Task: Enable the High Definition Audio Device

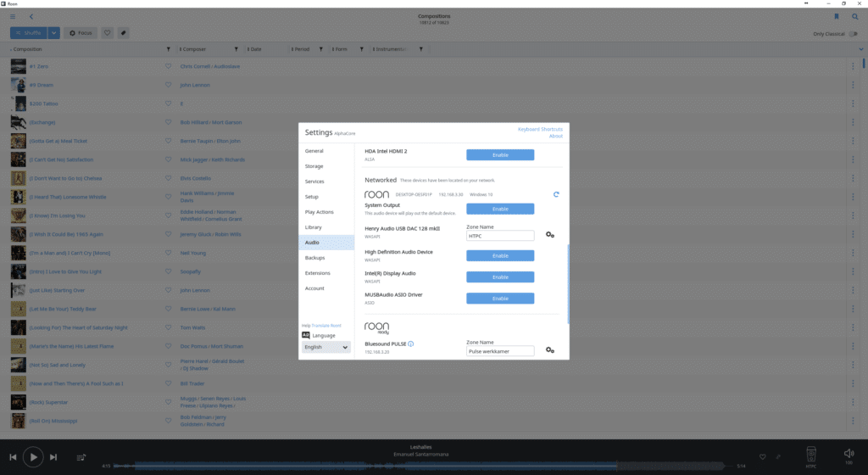Action: point(500,256)
